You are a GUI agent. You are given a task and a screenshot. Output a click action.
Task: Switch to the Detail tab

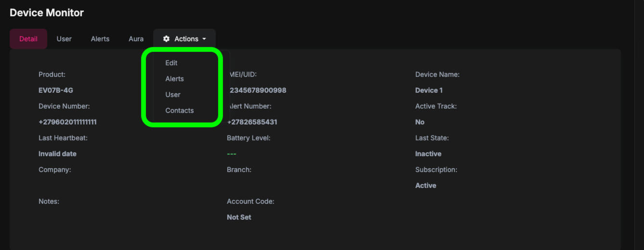click(x=28, y=39)
